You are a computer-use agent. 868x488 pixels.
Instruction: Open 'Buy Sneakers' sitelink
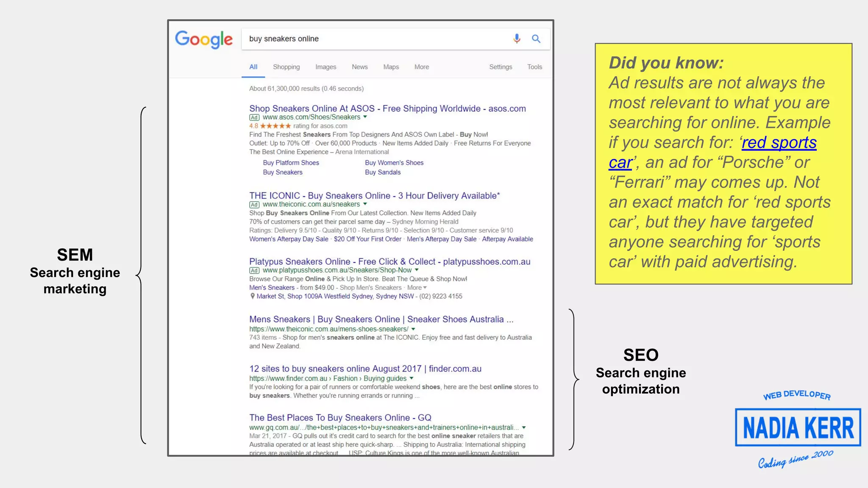[x=283, y=172]
